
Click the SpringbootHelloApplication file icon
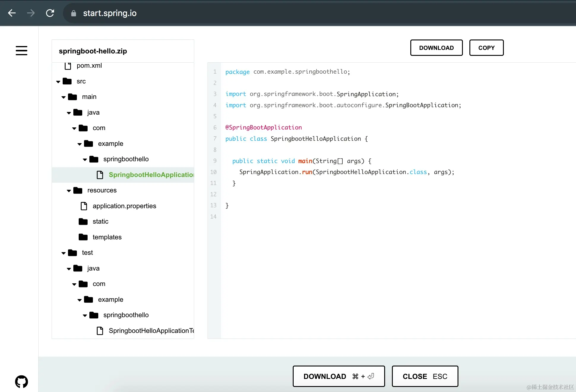pyautogui.click(x=100, y=175)
